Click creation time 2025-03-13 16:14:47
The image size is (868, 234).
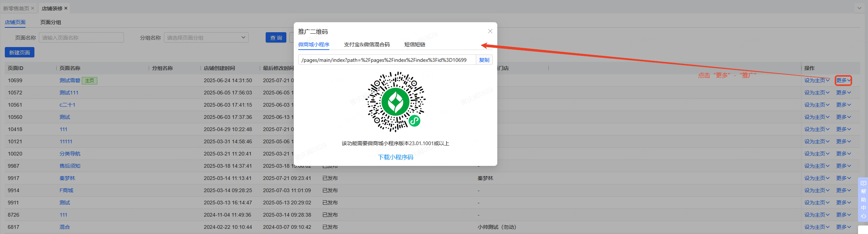click(x=228, y=203)
